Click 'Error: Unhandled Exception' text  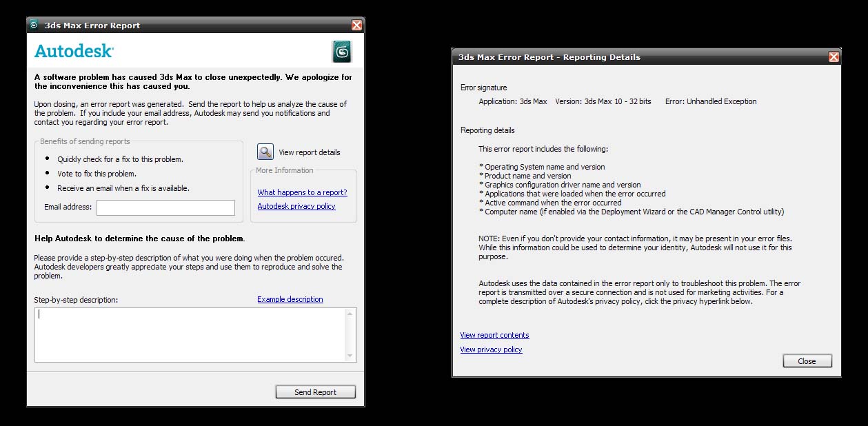tap(711, 101)
